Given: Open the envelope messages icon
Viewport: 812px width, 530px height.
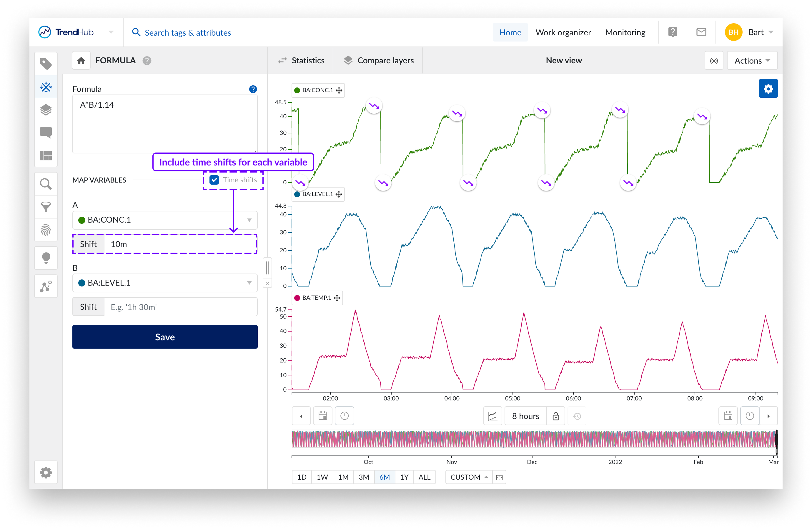Looking at the screenshot, I should [x=701, y=32].
